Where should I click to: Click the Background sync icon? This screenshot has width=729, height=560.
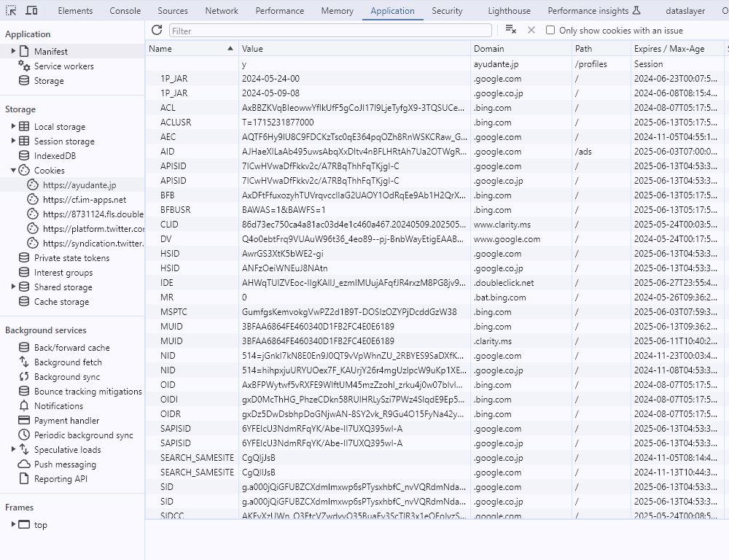tap(24, 377)
